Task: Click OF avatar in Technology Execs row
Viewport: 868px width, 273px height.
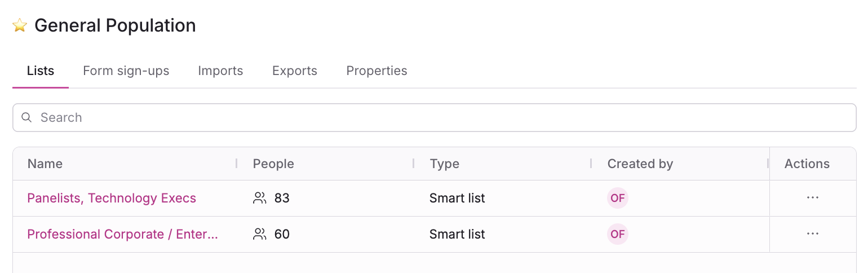Action: click(x=617, y=198)
